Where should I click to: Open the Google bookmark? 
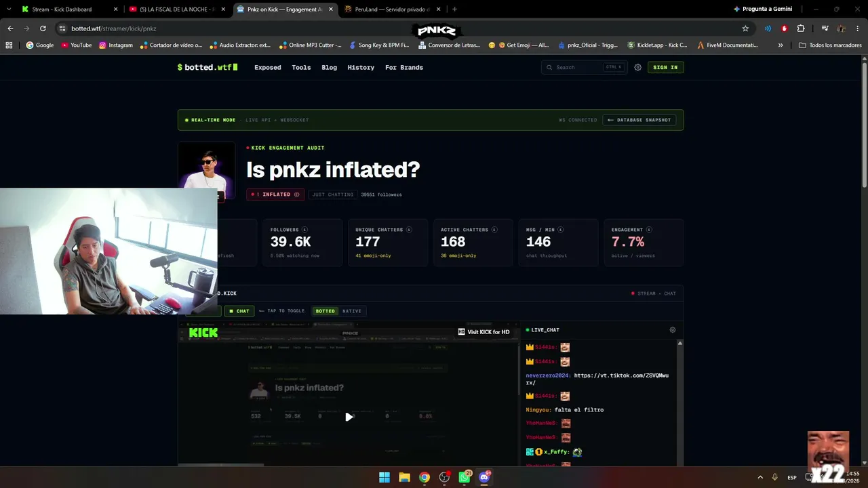40,45
